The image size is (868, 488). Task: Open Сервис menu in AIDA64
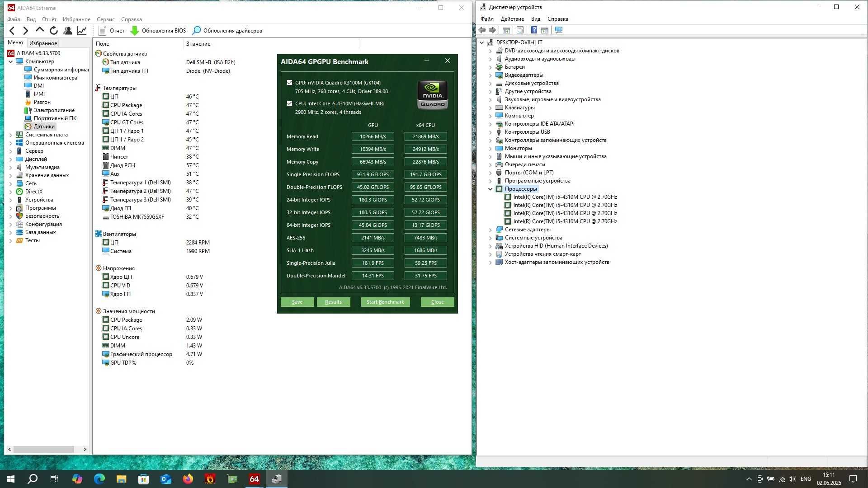click(105, 19)
